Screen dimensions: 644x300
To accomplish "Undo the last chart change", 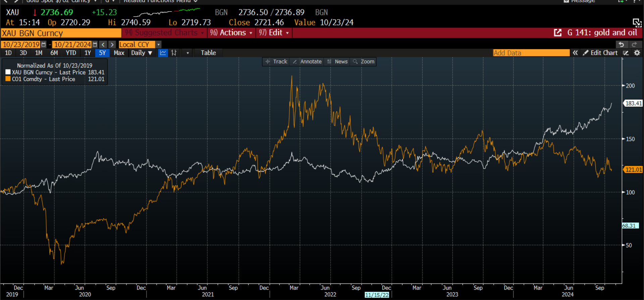I will 621,44.
